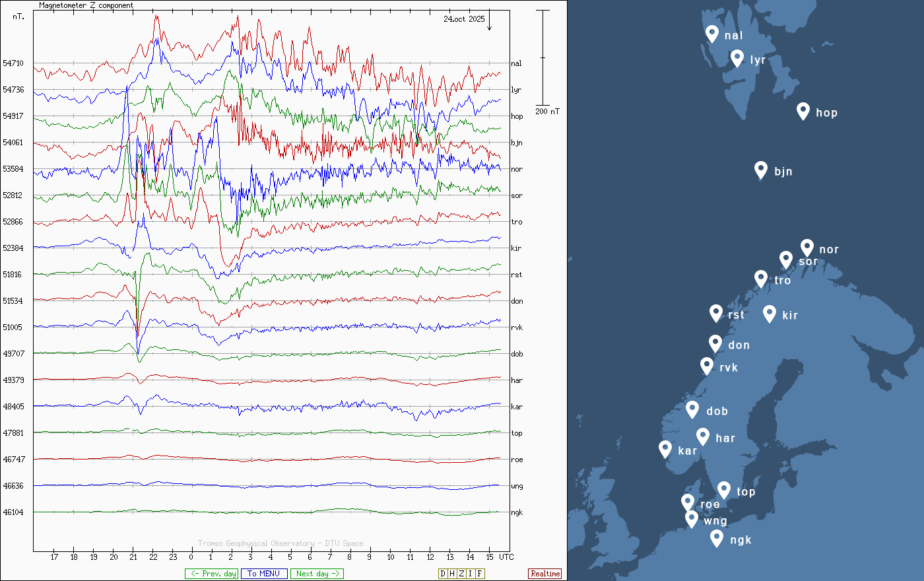Select baseline value 52812

point(13,195)
